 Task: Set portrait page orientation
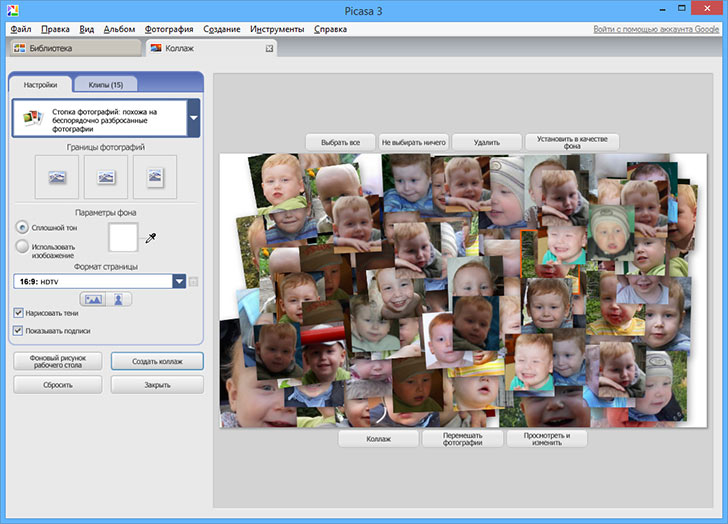pyautogui.click(x=118, y=299)
